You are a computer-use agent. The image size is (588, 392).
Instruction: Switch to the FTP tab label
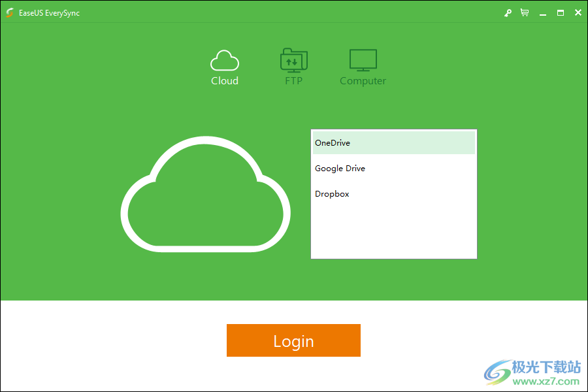pos(293,81)
